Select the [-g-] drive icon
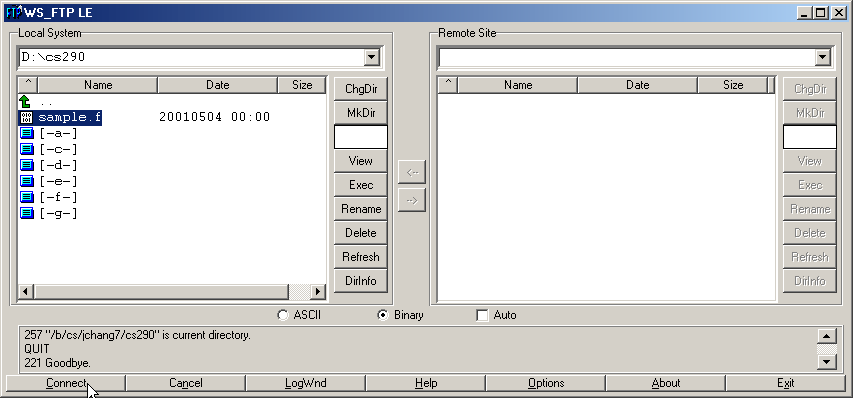 [27, 213]
